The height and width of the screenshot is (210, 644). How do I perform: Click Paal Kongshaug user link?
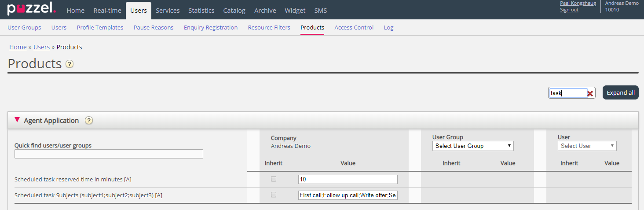point(578,3)
